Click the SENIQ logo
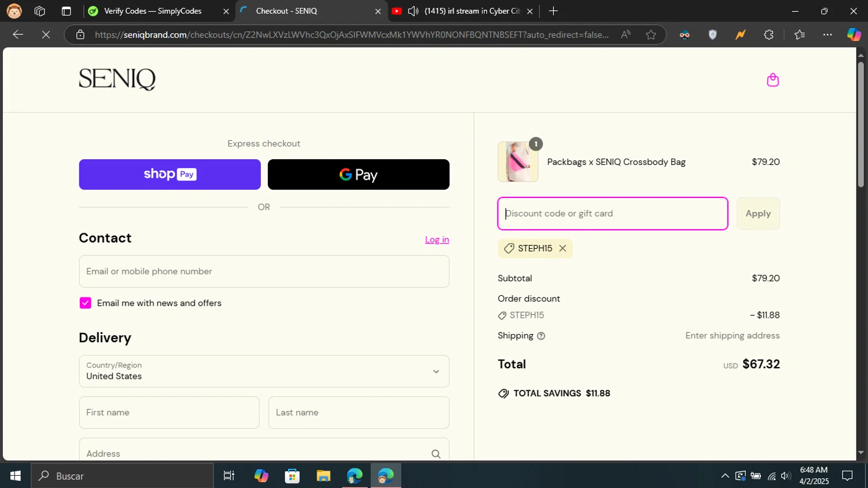 click(x=117, y=79)
